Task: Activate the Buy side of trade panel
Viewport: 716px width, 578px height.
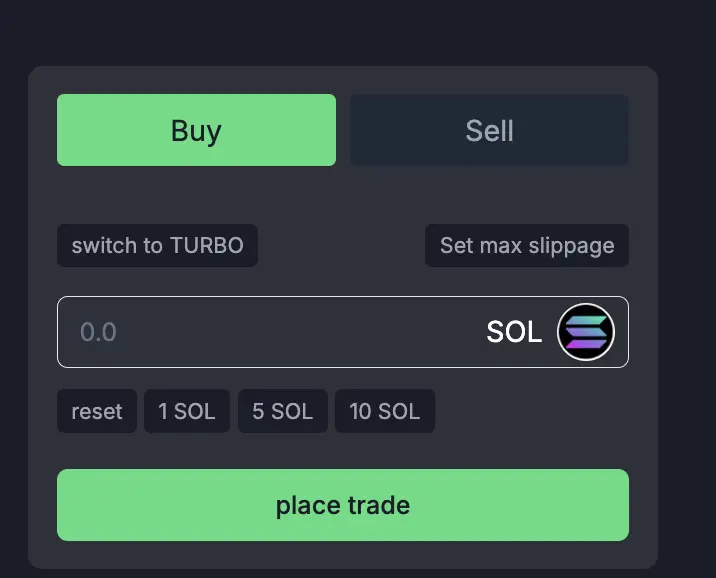Action: click(x=196, y=130)
